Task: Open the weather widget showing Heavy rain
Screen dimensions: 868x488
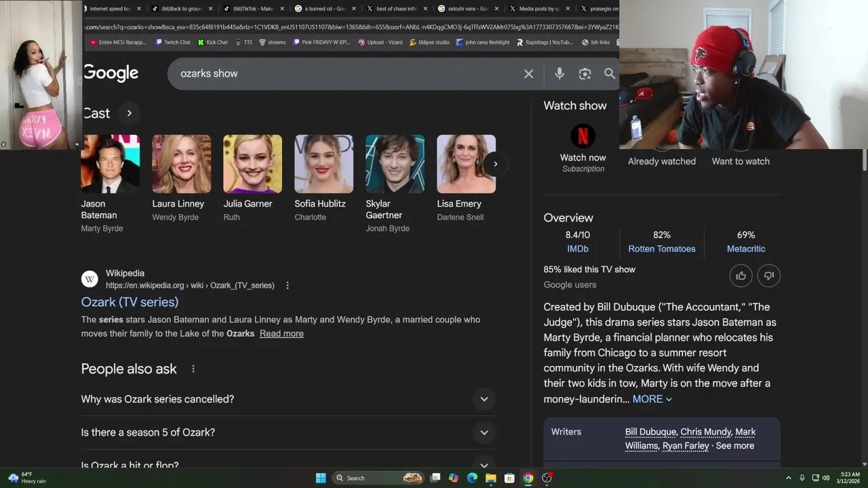Action: tap(27, 478)
